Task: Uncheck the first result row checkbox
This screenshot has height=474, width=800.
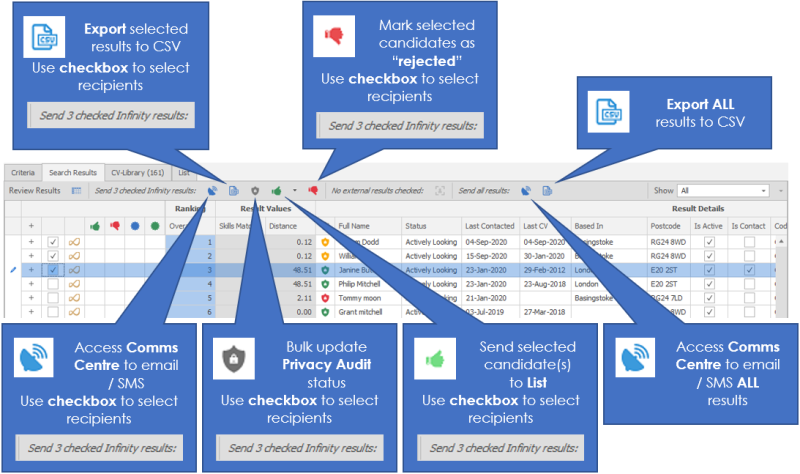Action: coord(53,242)
